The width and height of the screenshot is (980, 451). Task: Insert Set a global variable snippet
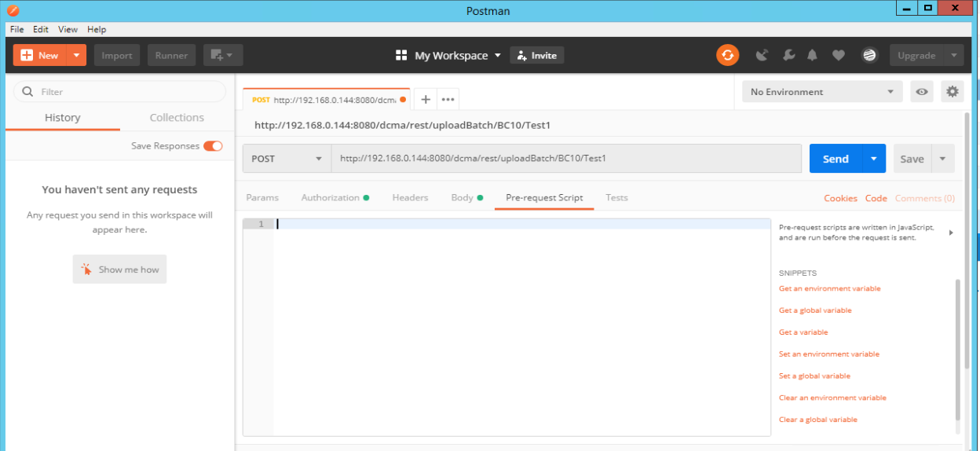click(814, 376)
